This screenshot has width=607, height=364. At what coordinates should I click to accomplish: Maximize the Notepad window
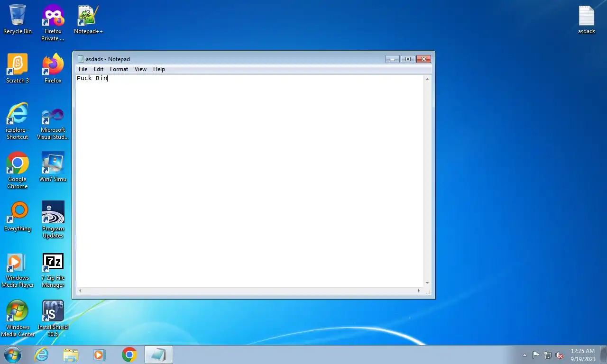point(408,59)
